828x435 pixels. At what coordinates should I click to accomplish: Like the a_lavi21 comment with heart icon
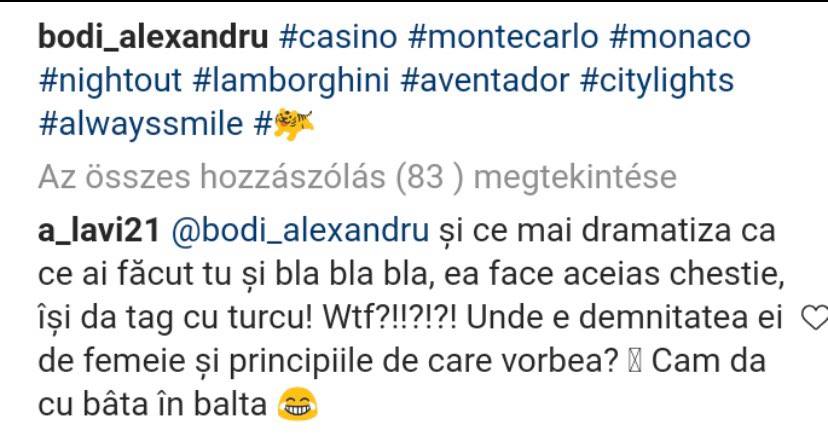point(815,318)
